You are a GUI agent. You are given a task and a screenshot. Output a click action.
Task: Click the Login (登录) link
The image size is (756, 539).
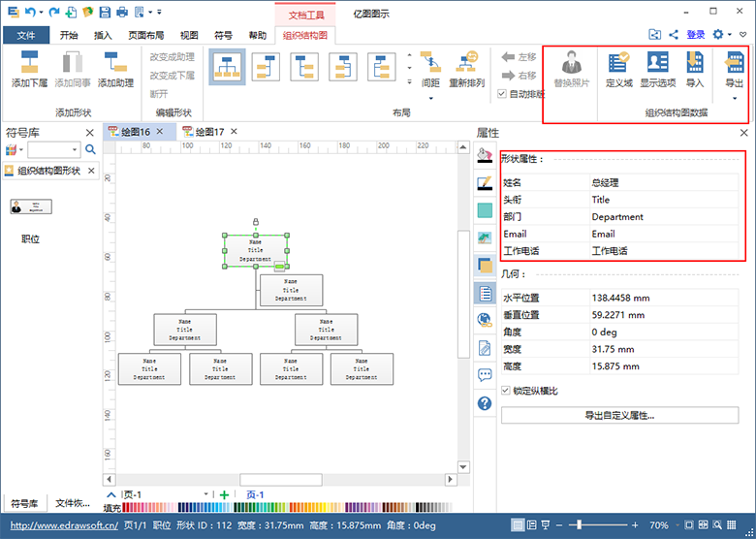[x=696, y=34]
